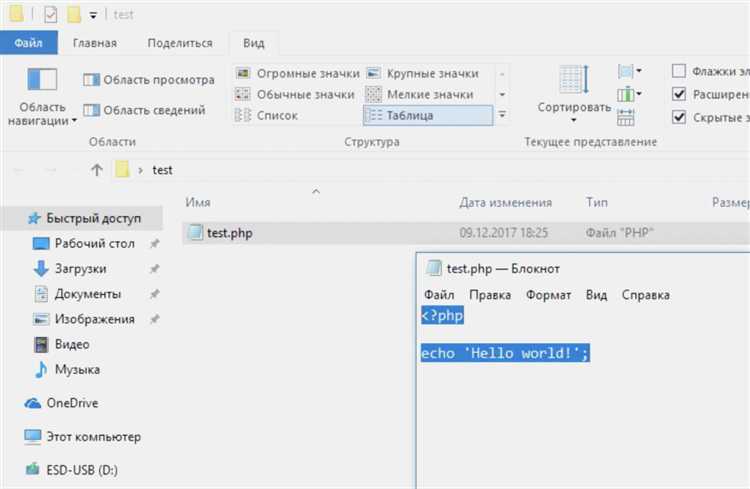The image size is (750, 489).
Task: Sort by Имя column header
Action: [x=198, y=202]
